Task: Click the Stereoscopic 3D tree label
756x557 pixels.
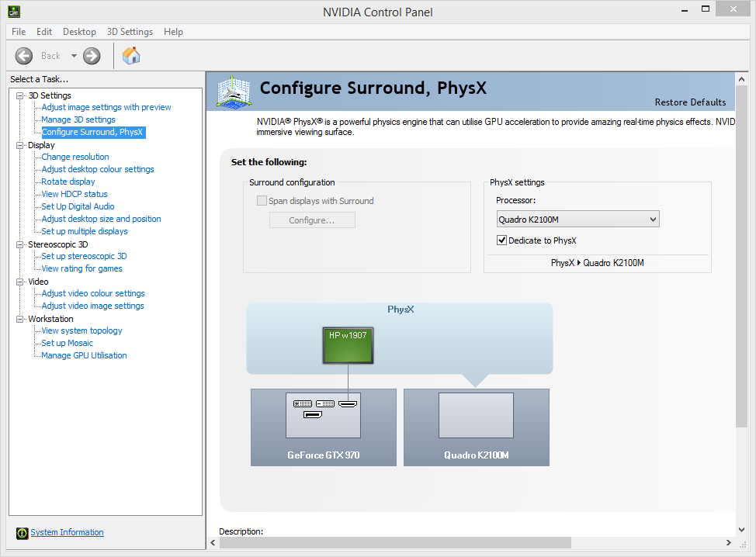Action: [58, 244]
